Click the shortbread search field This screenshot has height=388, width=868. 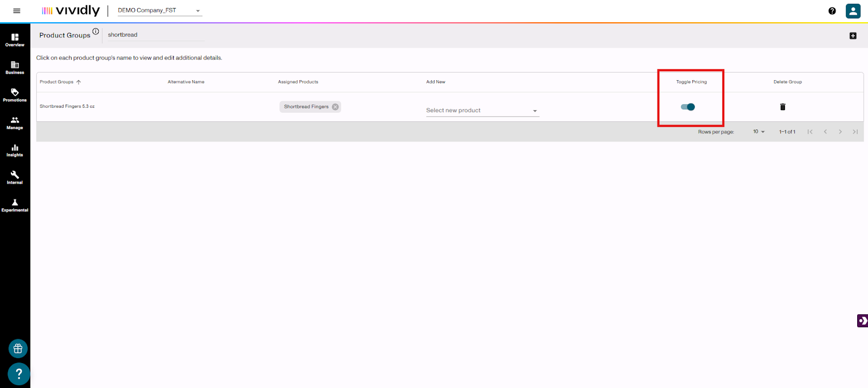[x=155, y=35]
